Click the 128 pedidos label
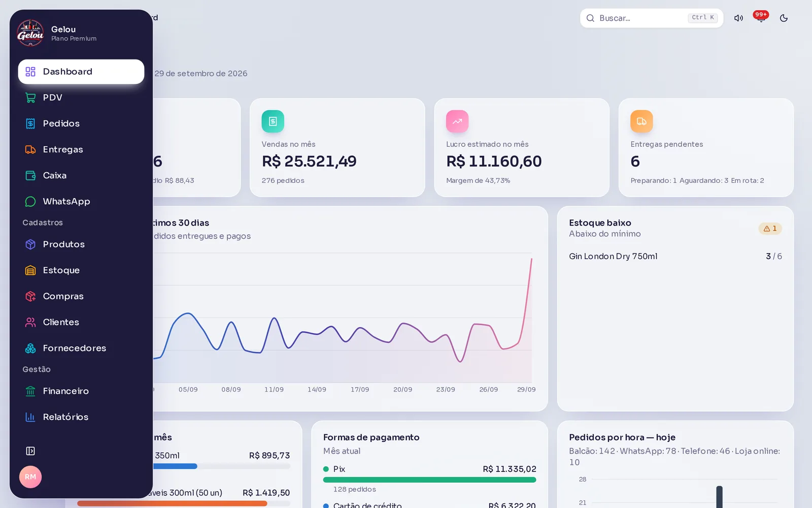Viewport: 812px width, 508px height. pos(354,489)
